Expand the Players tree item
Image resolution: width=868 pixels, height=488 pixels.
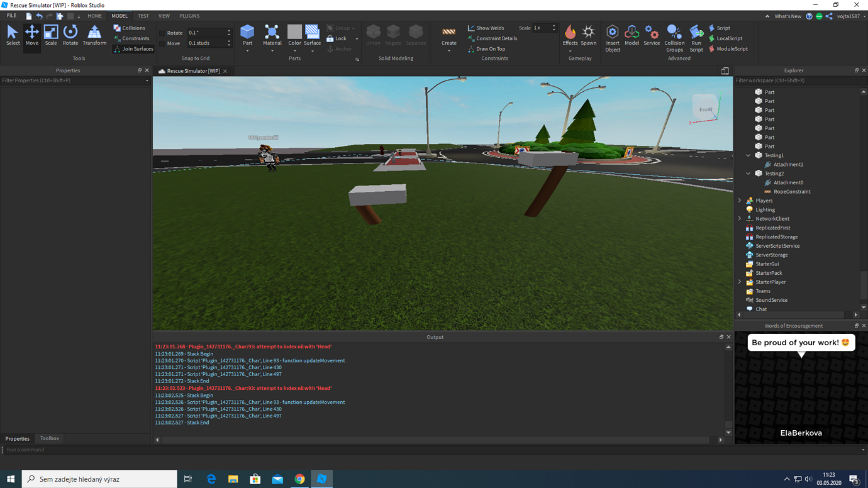740,200
